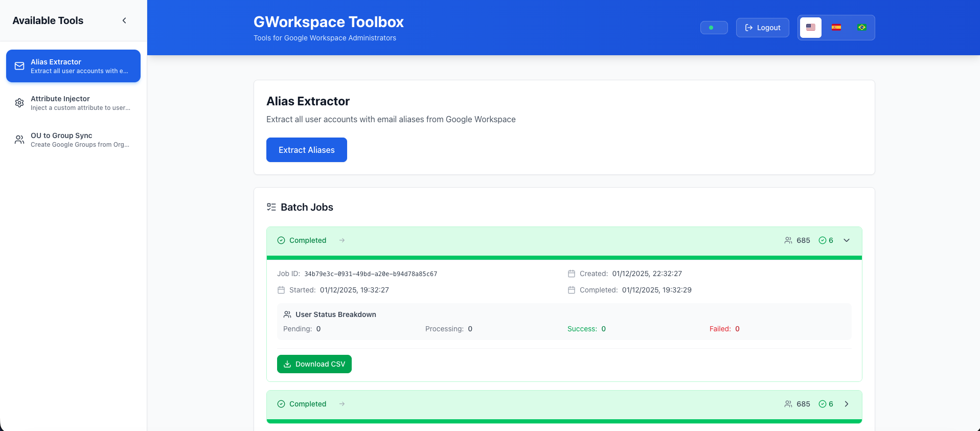Viewport: 980px width, 431px height.
Task: Click the users icon beside 685 in second job
Action: point(788,404)
